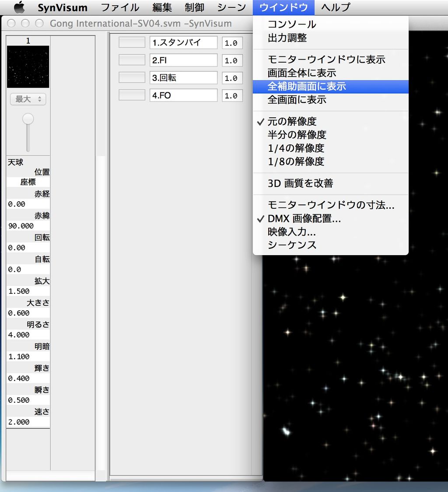Choose シーケンス from the menu
The width and height of the screenshot is (448, 492).
331,245
